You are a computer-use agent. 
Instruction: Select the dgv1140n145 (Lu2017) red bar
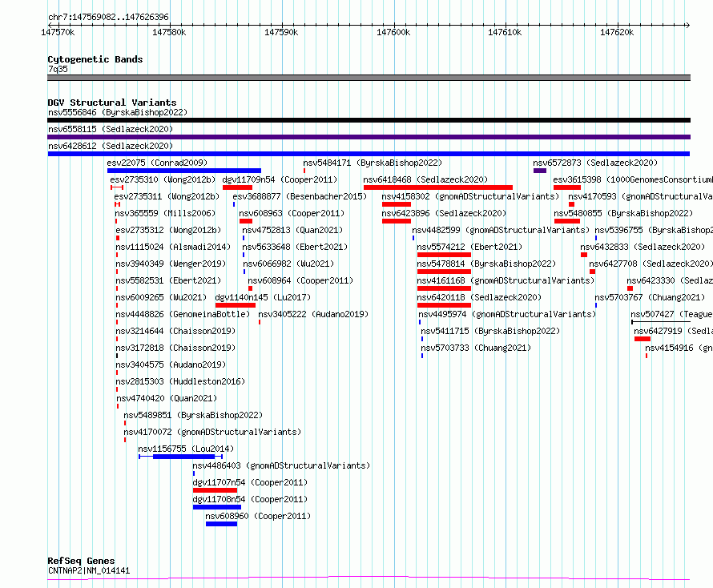[235, 305]
